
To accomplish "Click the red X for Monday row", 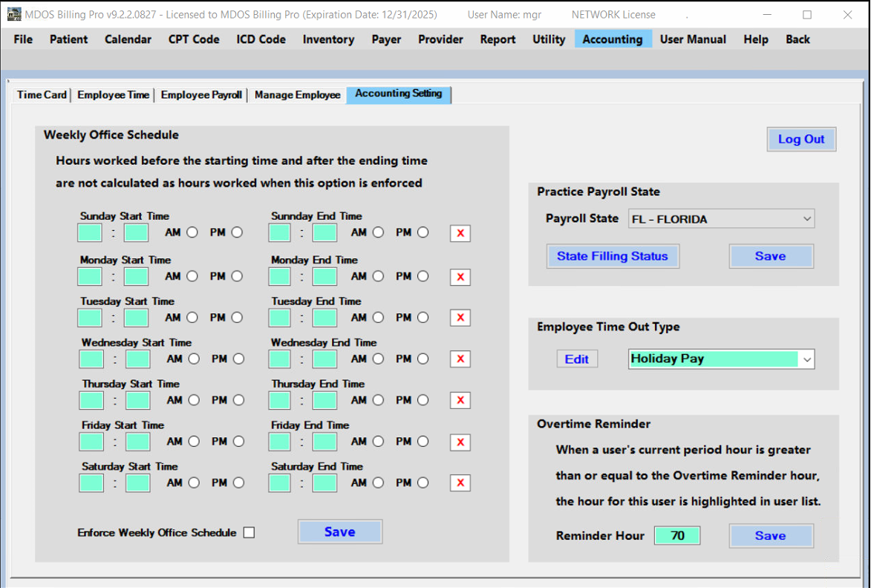I will [x=460, y=277].
